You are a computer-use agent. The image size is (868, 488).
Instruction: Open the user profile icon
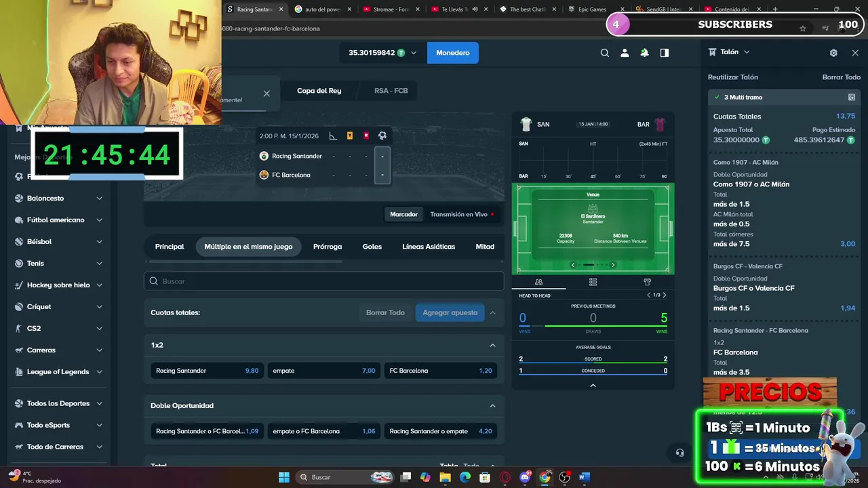(625, 53)
